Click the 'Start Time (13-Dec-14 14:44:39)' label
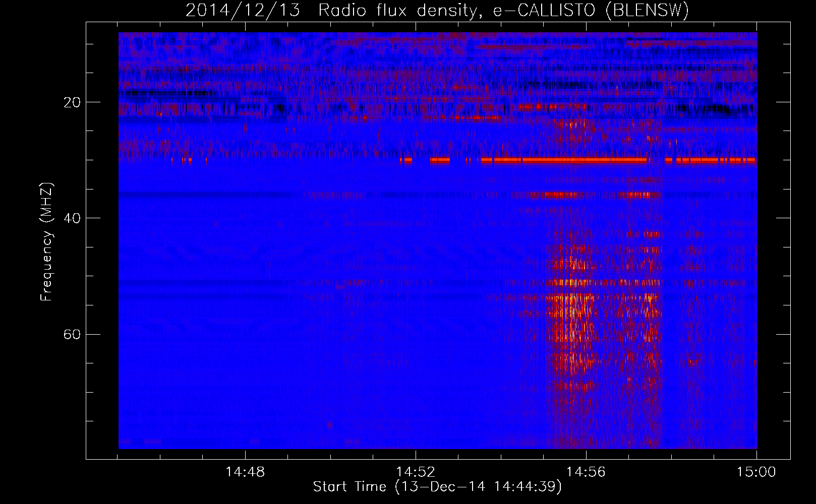The image size is (816, 504). click(x=437, y=487)
